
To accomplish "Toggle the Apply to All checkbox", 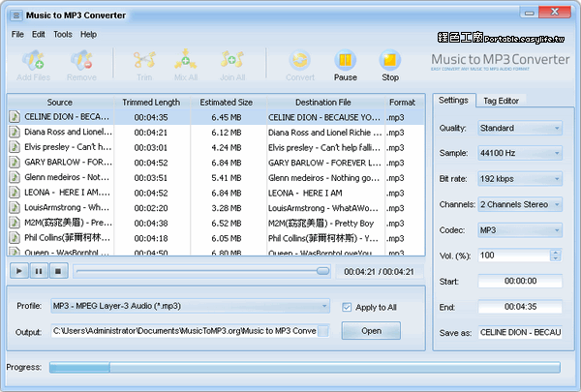I will click(x=349, y=307).
